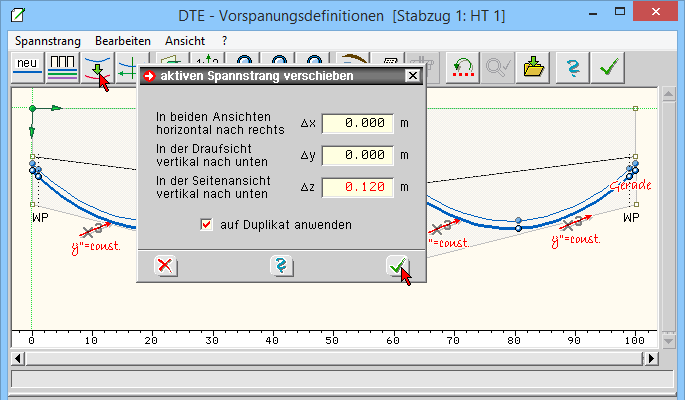
Task: Open the Spannstrang menu
Action: 48,40
